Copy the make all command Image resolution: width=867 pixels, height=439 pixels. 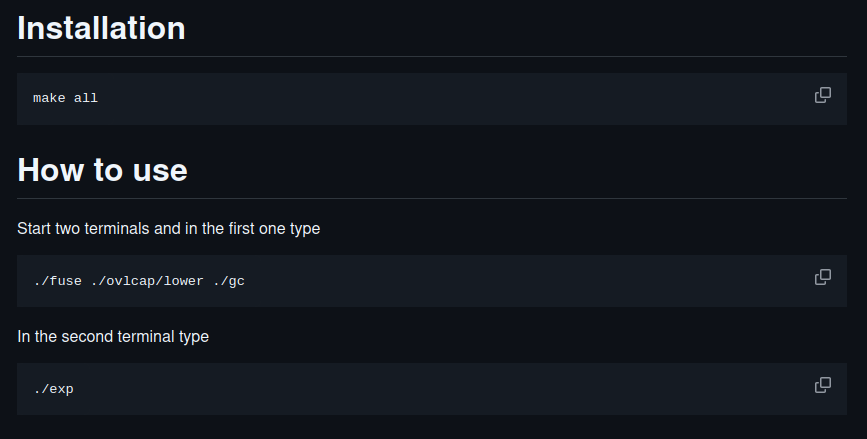pyautogui.click(x=823, y=95)
